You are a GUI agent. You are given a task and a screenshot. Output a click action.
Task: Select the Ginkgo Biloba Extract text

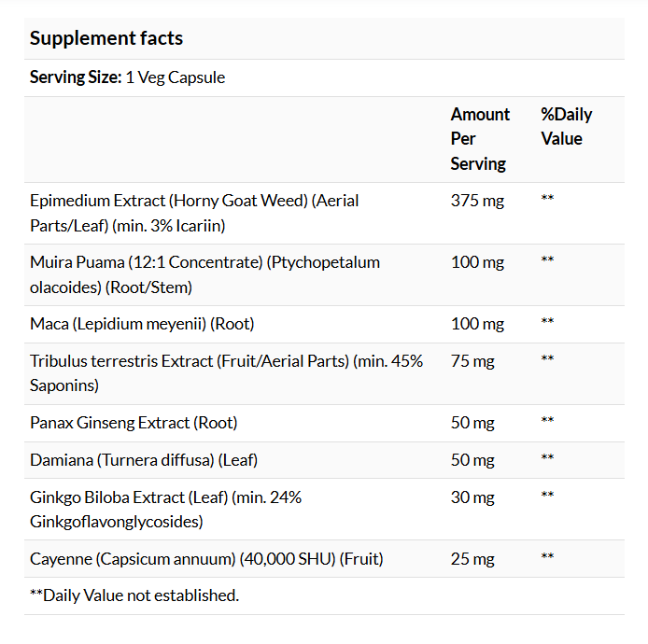click(x=165, y=510)
